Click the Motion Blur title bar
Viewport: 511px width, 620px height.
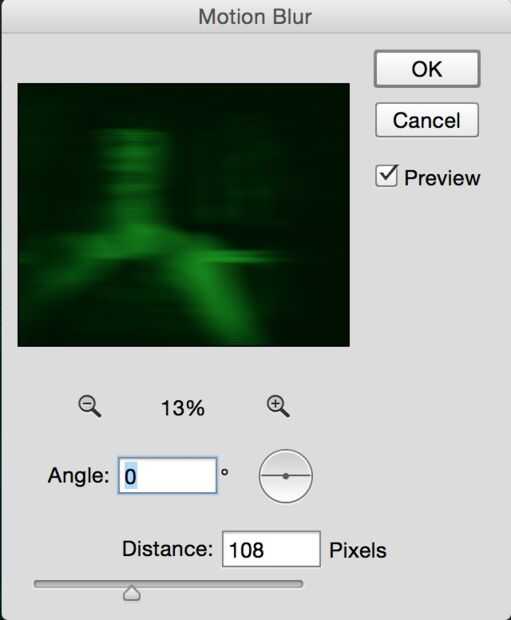(256, 17)
